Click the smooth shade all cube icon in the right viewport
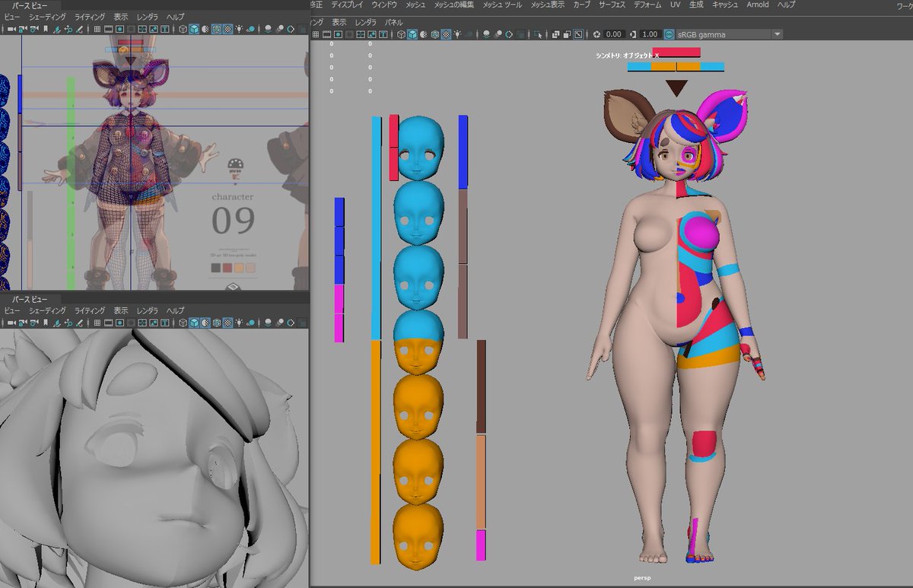 (412, 34)
